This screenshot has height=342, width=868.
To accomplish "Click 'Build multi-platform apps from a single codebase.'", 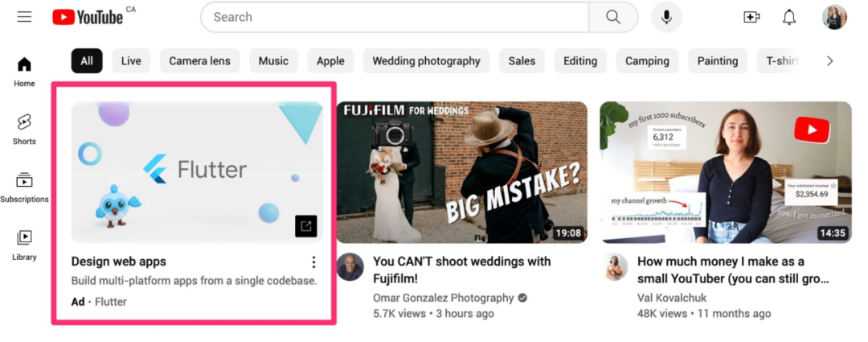I will click(x=194, y=281).
